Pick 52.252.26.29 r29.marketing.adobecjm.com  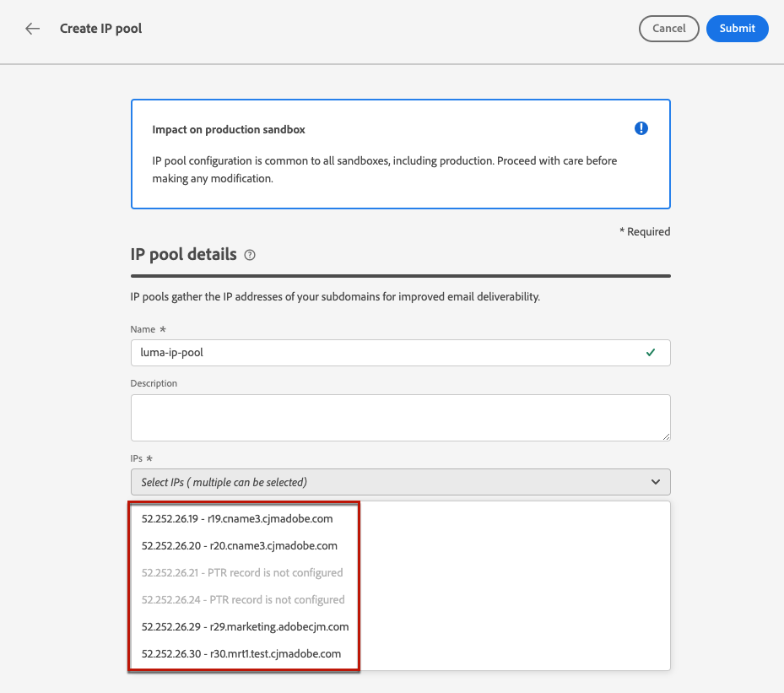pyautogui.click(x=245, y=627)
